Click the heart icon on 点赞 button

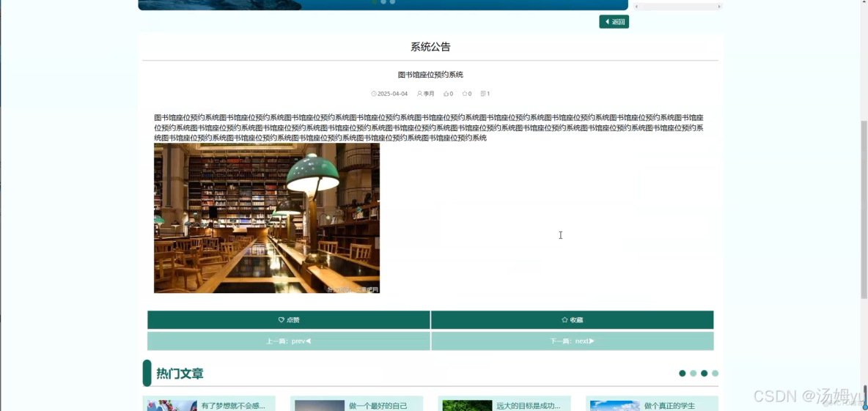point(282,319)
